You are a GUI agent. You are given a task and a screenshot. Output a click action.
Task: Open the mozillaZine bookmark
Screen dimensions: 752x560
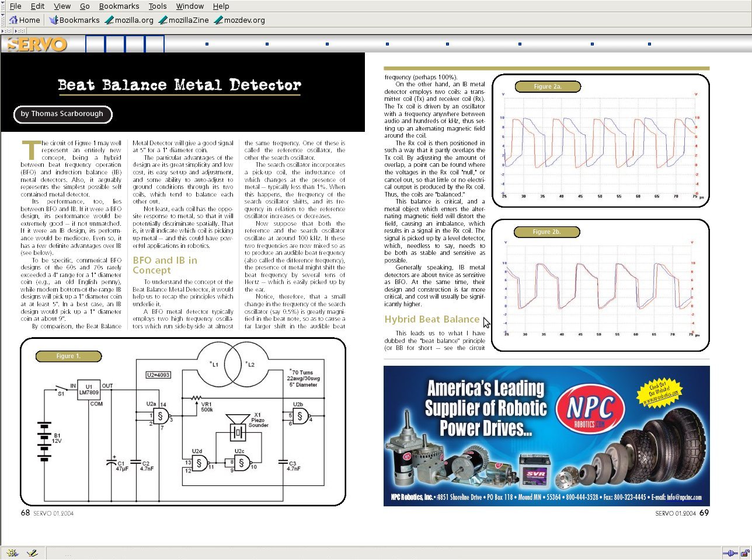coord(183,20)
